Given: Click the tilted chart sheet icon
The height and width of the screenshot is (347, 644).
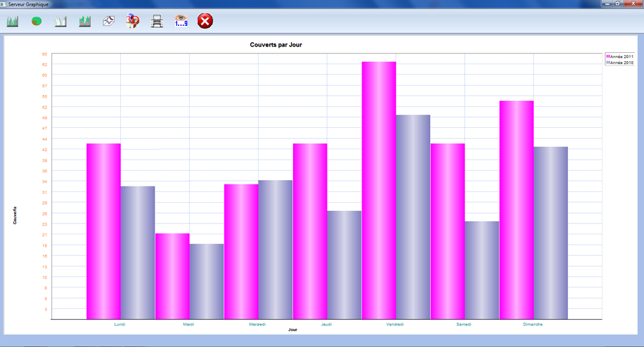Looking at the screenshot, I should 109,21.
